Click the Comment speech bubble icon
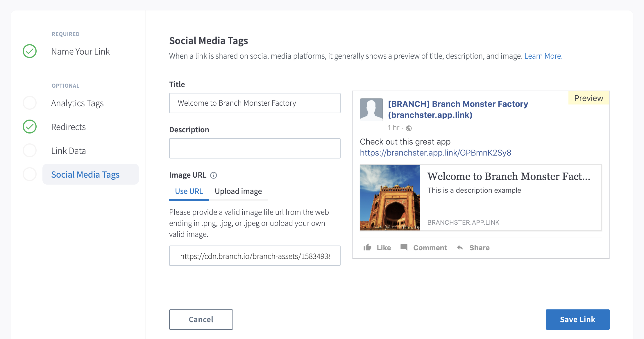Screen dimensions: 644x339 pyautogui.click(x=404, y=247)
